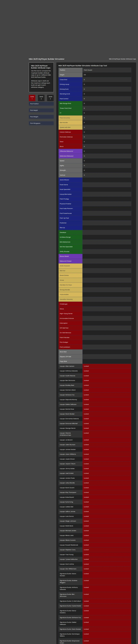Image resolution: width=138 pixels, height=644 pixels.
Task: Click the Glove badge row
Action: coord(95,309)
